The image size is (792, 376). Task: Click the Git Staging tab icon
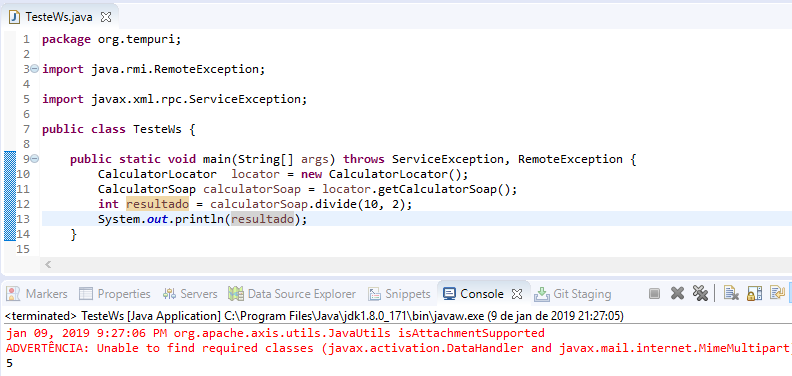tap(541, 293)
